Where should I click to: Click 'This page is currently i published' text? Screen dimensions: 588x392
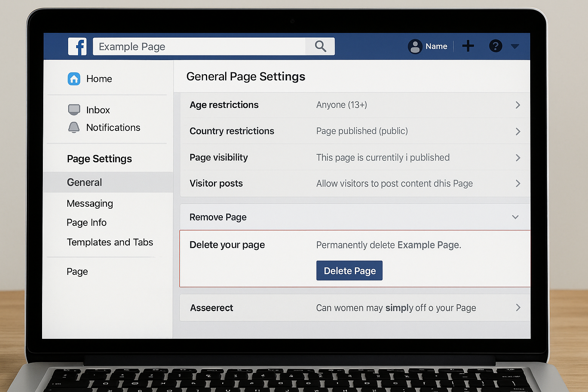pos(383,157)
